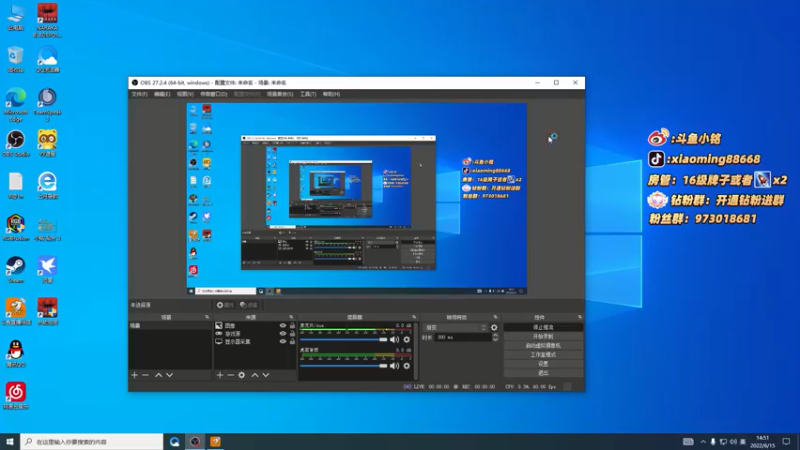The image size is (800, 450).
Task: Add a new scene with the plus icon
Action: (134, 375)
